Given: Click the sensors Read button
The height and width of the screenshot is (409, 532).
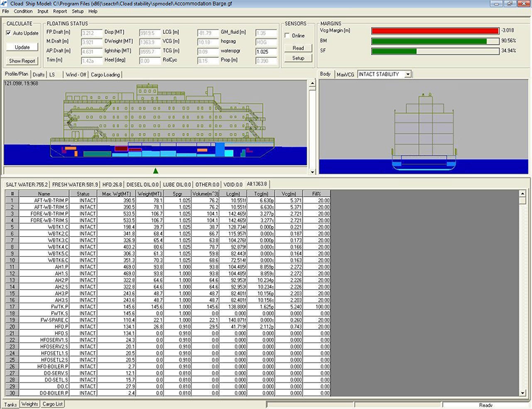Looking at the screenshot, I should pos(298,48).
